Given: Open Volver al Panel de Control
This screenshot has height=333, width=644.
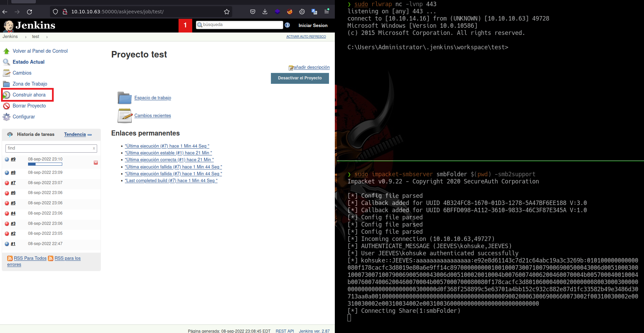Looking at the screenshot, I should (40, 51).
